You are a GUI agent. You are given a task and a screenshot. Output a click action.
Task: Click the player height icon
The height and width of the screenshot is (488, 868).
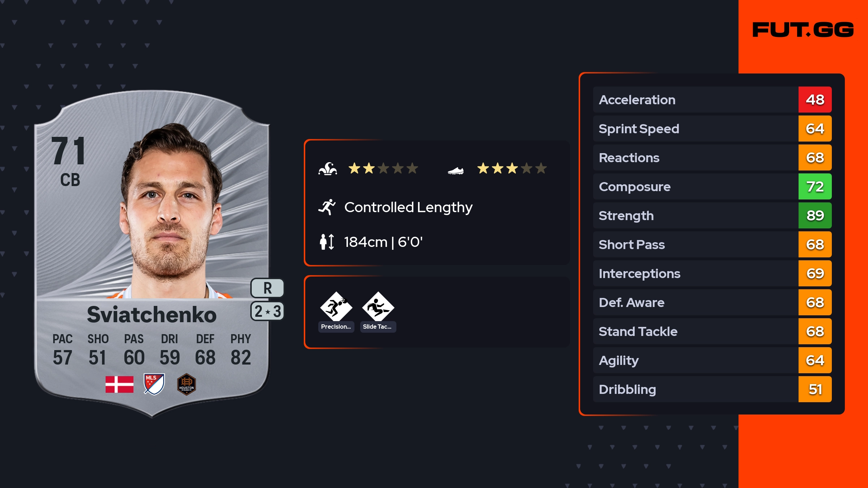327,242
